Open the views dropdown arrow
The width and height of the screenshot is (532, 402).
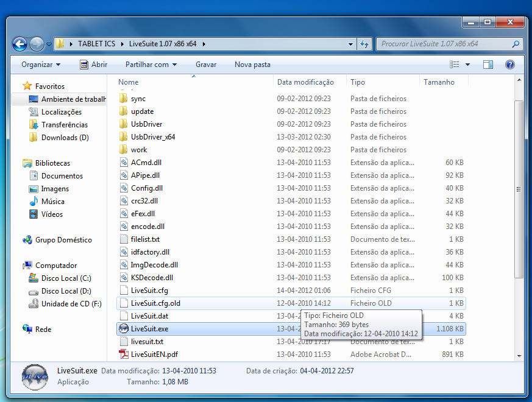coord(468,65)
